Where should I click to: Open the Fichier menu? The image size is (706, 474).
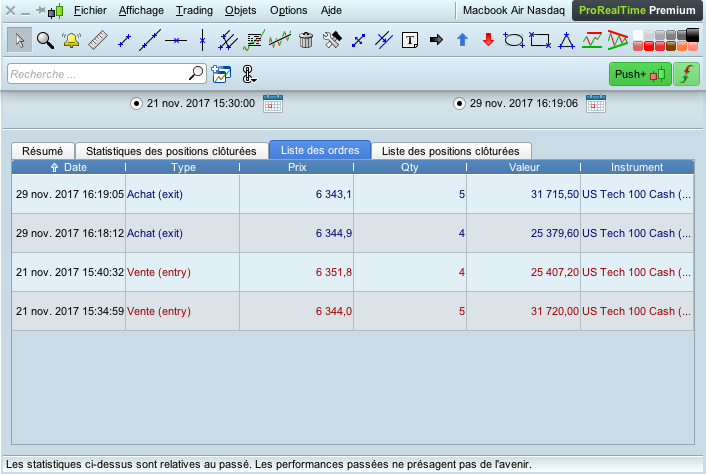90,10
